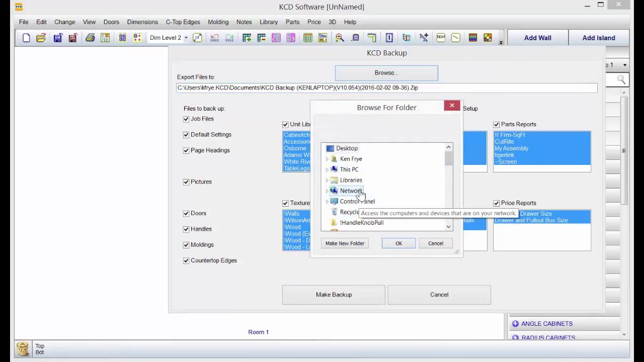Click the green spreadsheet grid icon
Image resolution: width=644 pixels, height=362 pixels.
coord(308,38)
